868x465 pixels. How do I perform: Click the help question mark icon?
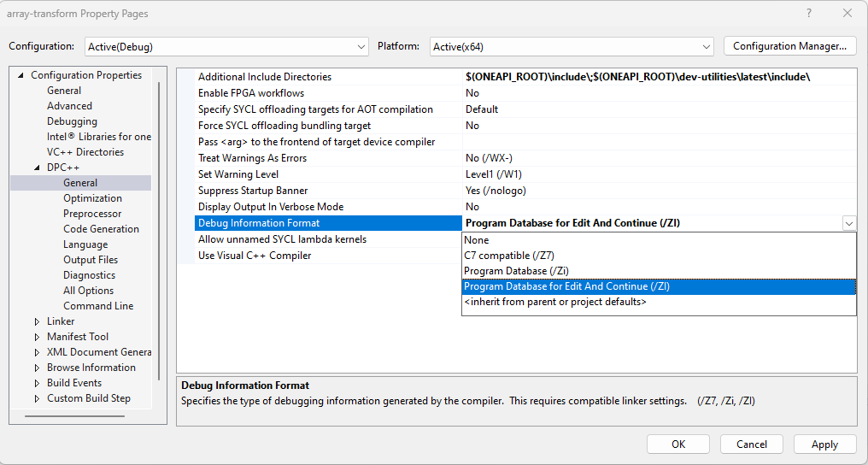click(808, 13)
